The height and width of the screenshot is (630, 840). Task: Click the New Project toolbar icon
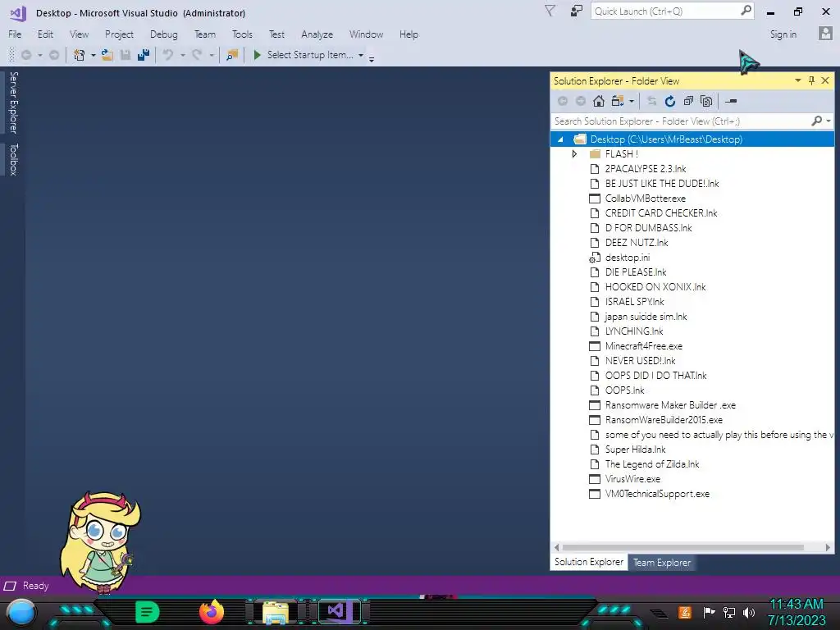(80, 55)
